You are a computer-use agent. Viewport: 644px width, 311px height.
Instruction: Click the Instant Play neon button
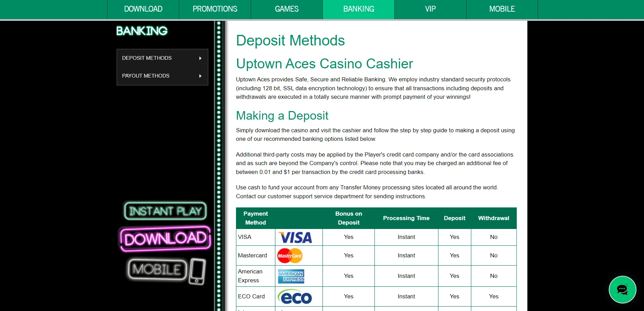tap(166, 211)
